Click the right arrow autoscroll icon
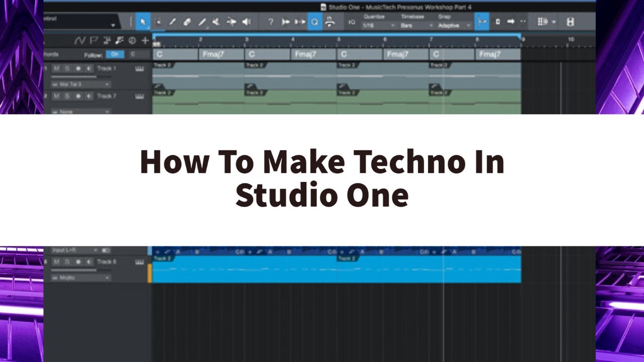Image resolution: width=644 pixels, height=362 pixels. click(510, 22)
